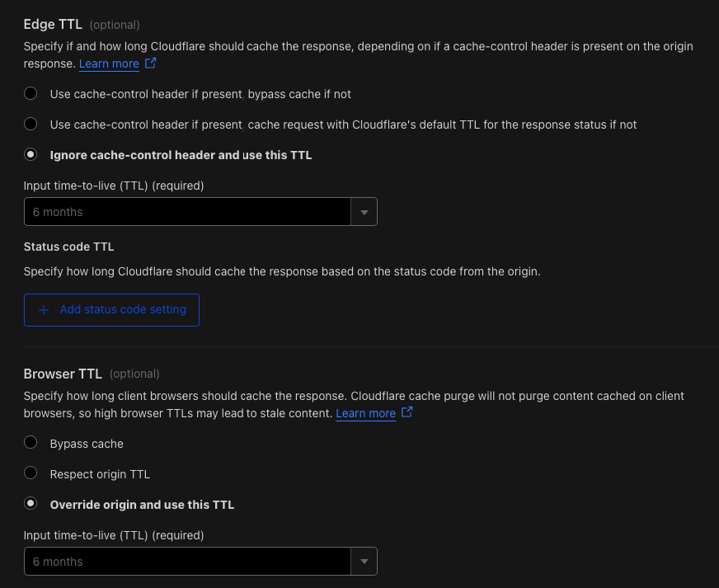This screenshot has width=719, height=588.
Task: Select Ignore cache-control header radio button
Action: (31, 154)
